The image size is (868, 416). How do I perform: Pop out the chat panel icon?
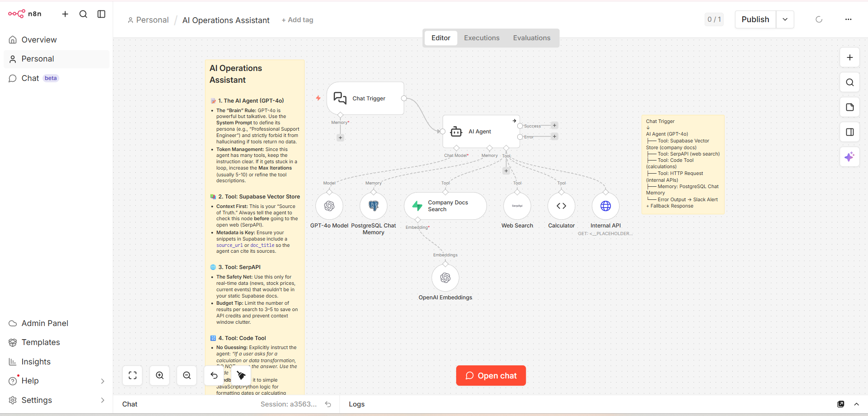point(840,404)
